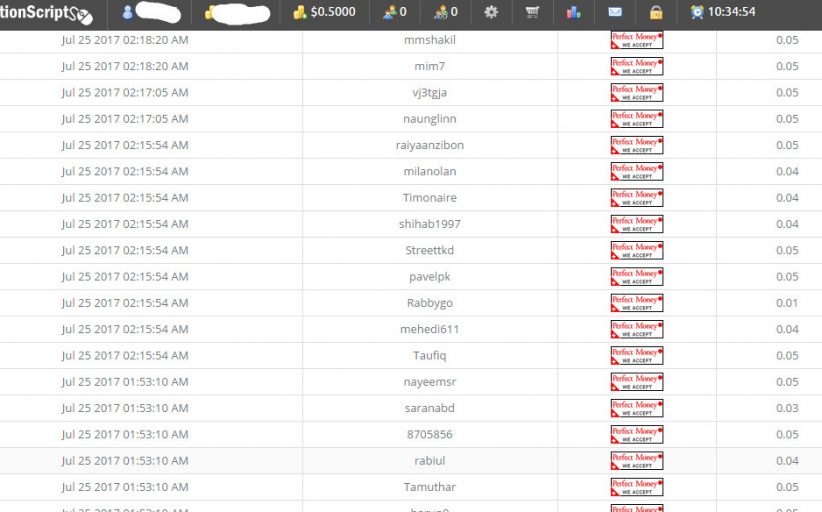Click the username saranabd in the list
Image resolution: width=822 pixels, height=512 pixels.
(429, 408)
